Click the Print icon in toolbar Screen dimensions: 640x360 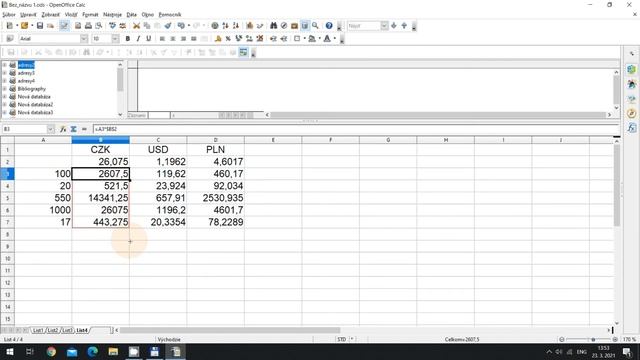[x=88, y=26]
